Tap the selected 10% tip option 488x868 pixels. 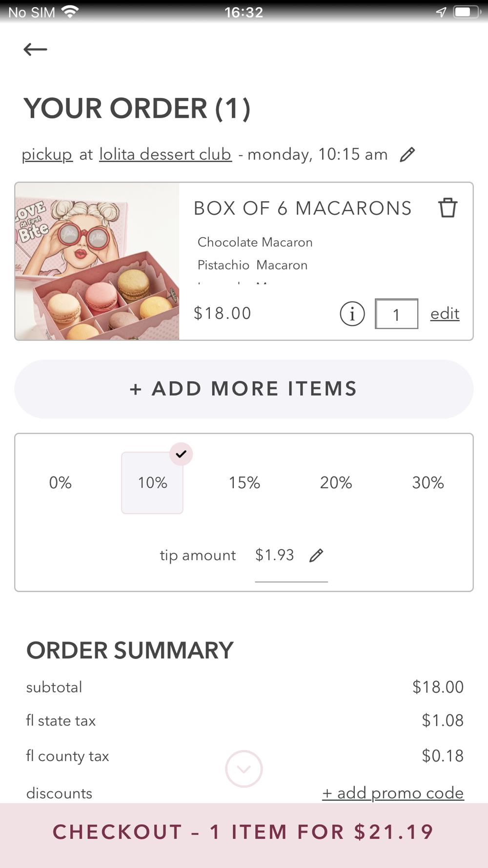tap(152, 483)
